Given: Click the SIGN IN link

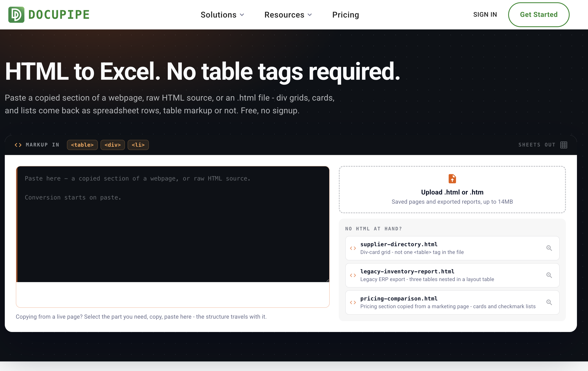Looking at the screenshot, I should [485, 15].
